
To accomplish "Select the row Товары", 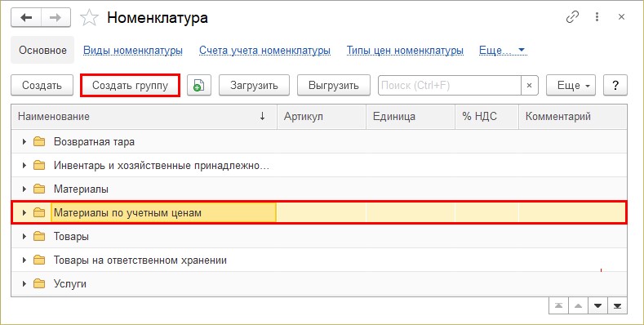I will (x=319, y=236).
